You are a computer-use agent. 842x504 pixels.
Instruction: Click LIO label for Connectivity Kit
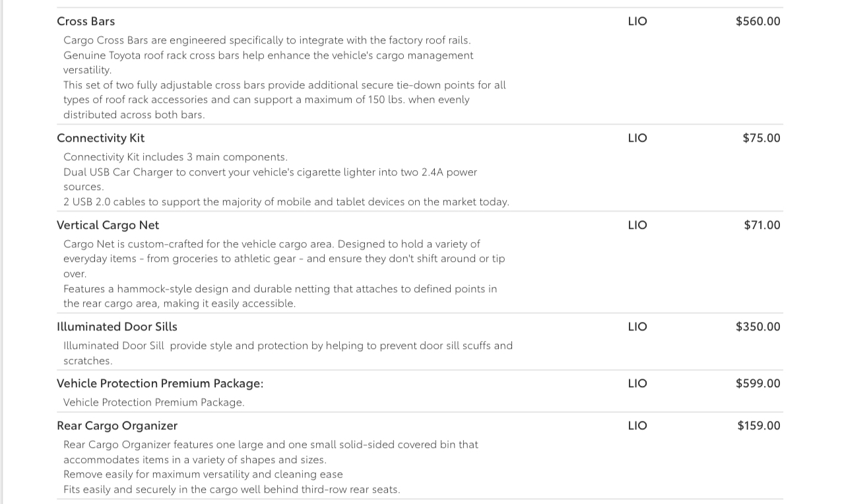pos(637,138)
